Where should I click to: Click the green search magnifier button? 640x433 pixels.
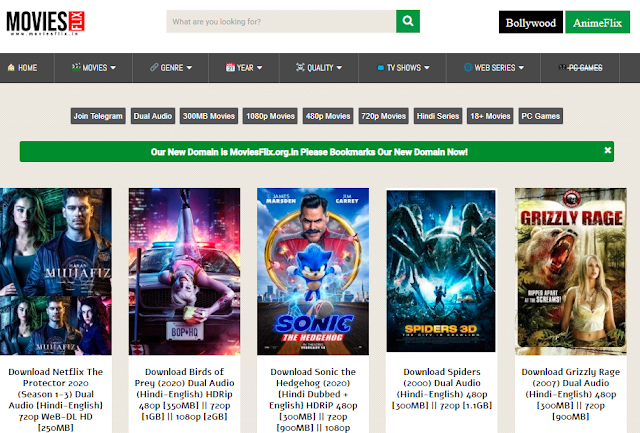coord(408,21)
